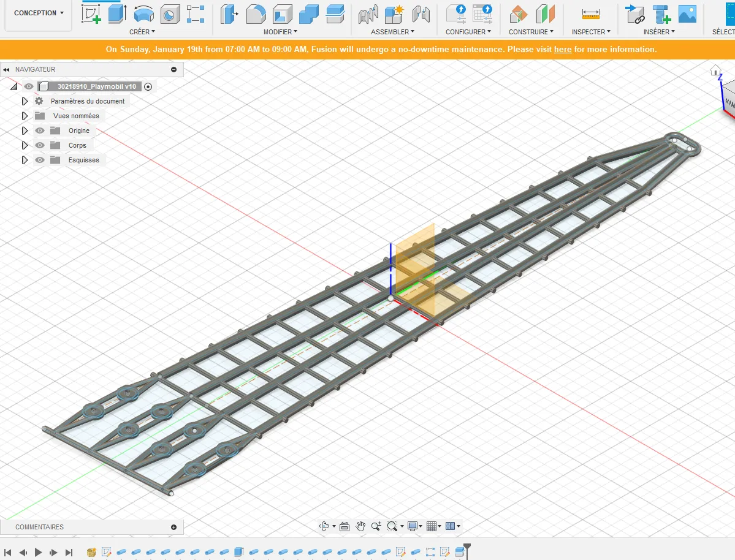Click the Look At camera icon
This screenshot has height=560, width=735.
pos(345,526)
